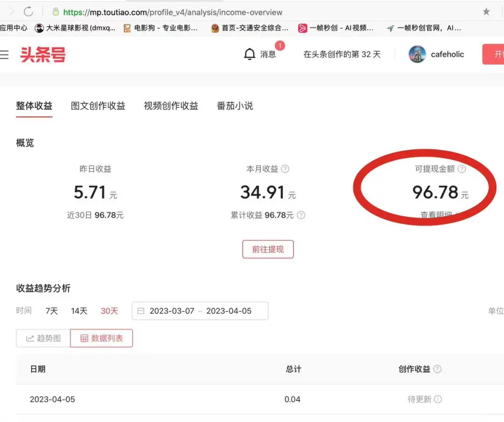View help tip beside 本月收益
This screenshot has width=504, height=422.
click(x=285, y=169)
